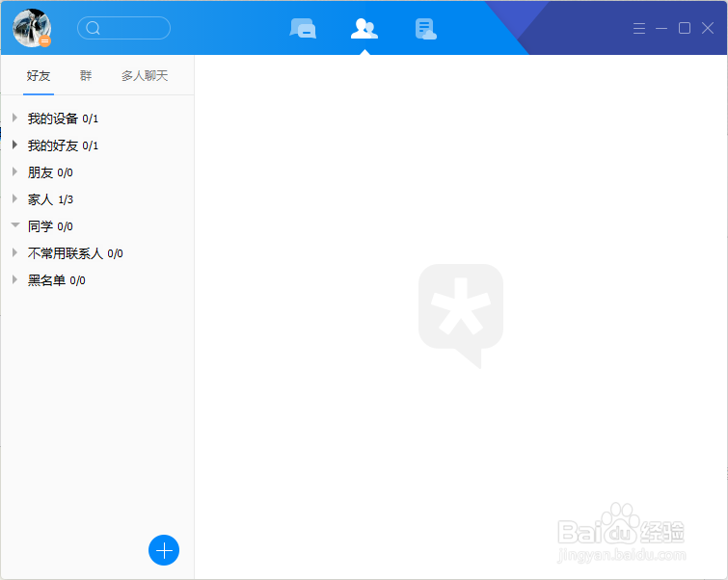This screenshot has height=580, width=728.
Task: Select the 我的好友 0/1 row
Action: coord(97,145)
